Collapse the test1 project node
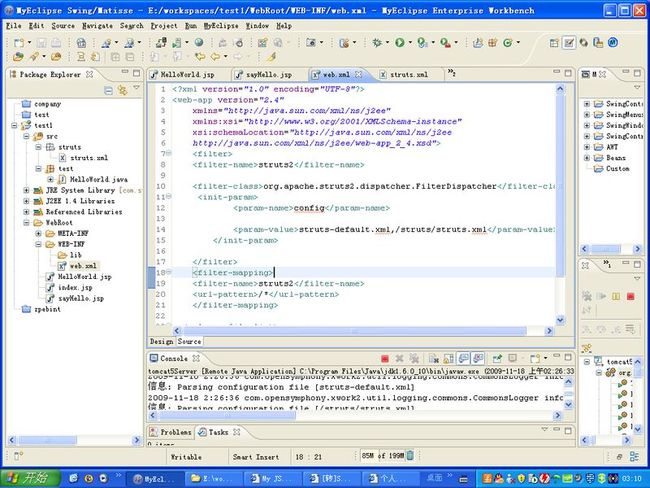Screen dimensions: 650x488 [x=15, y=125]
